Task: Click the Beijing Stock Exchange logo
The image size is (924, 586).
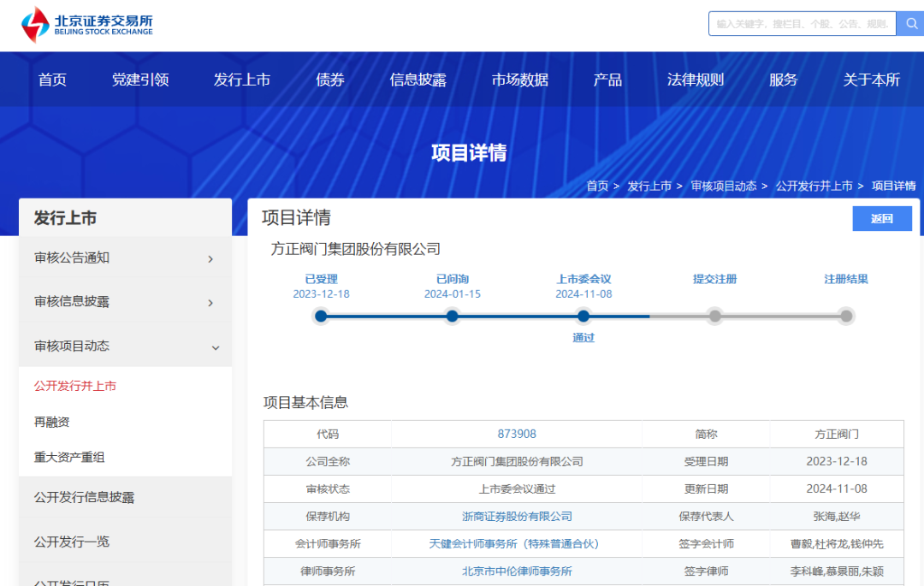Action: tap(87, 25)
